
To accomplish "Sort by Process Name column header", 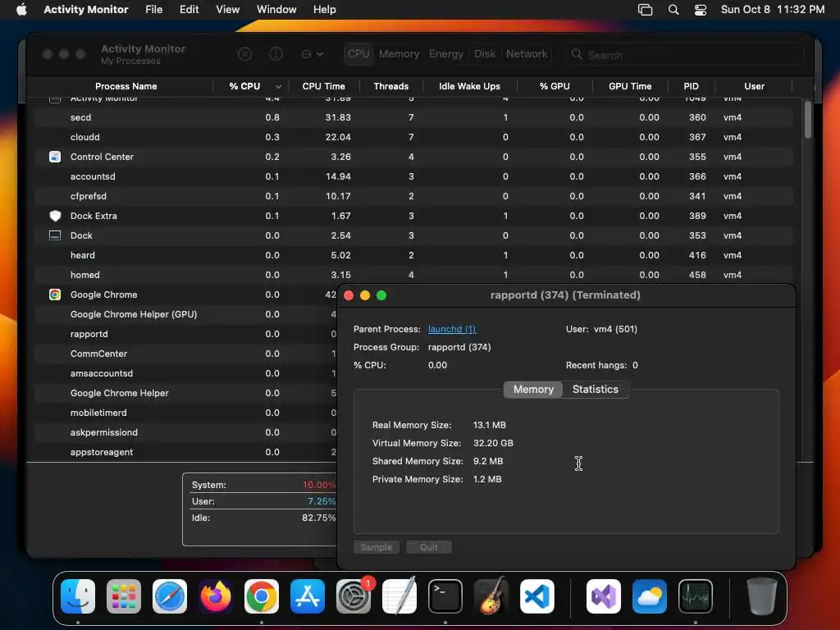I will (126, 86).
